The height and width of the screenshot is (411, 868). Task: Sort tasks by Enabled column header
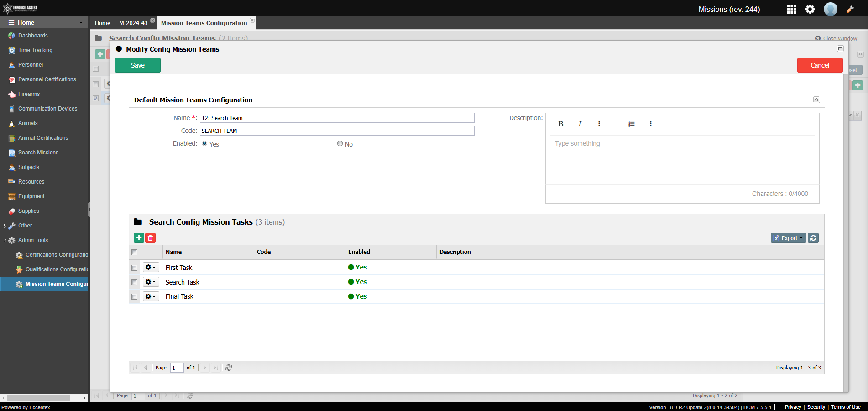click(391, 252)
